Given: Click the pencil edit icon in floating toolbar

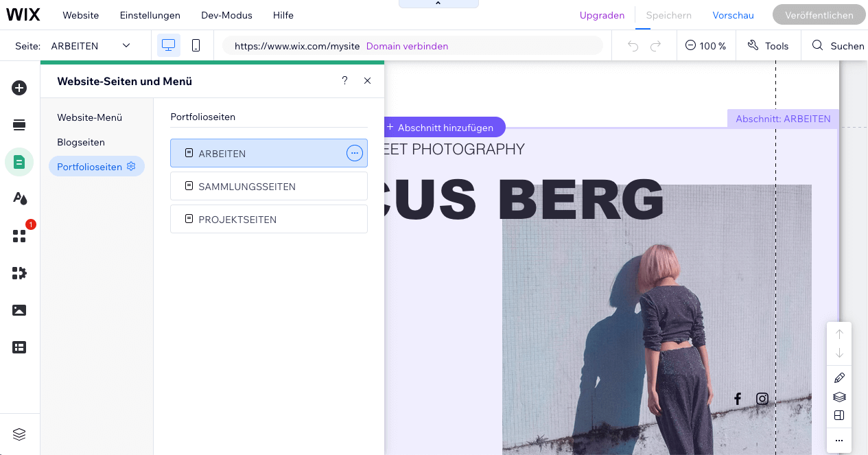Looking at the screenshot, I should pos(838,378).
